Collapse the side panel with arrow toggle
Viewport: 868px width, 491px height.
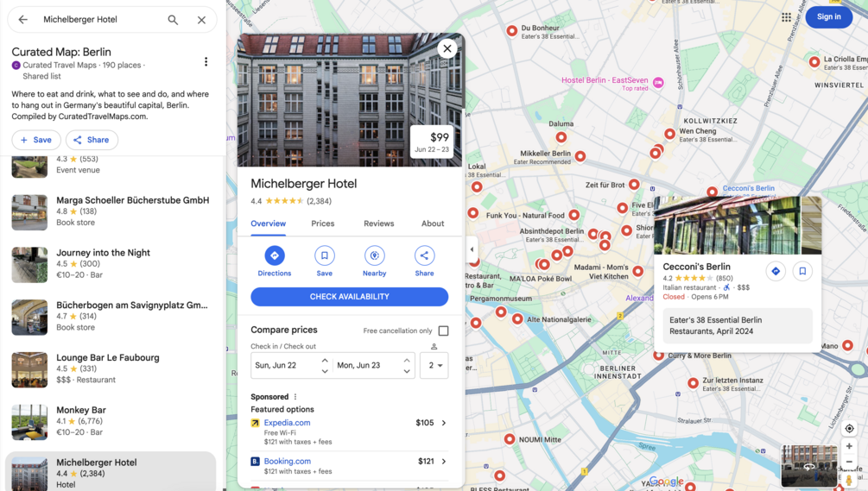point(472,249)
